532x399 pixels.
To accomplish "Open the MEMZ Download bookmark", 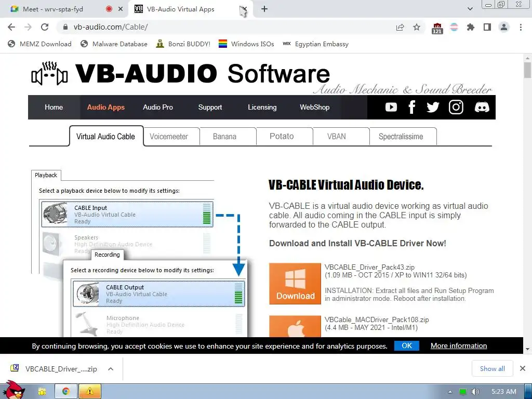I will [39, 44].
